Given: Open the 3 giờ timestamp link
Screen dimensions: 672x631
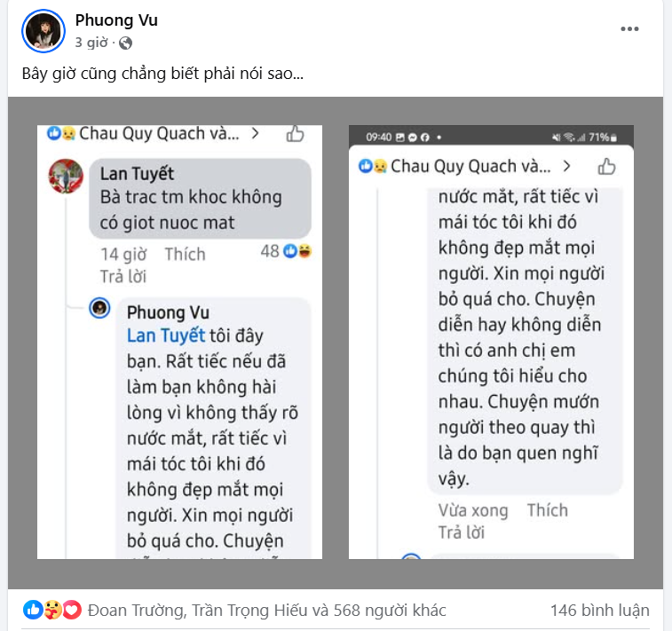Looking at the screenshot, I should pos(91,43).
